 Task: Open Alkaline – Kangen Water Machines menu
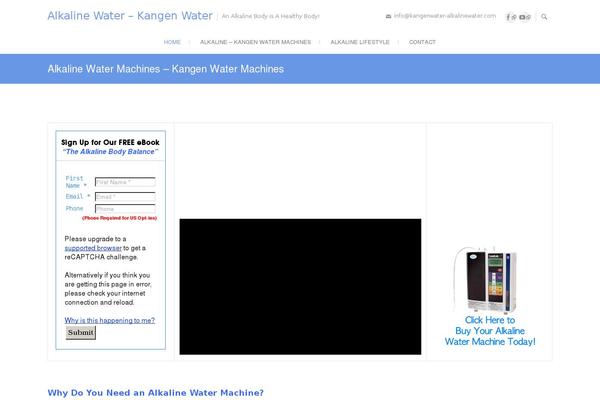point(255,42)
